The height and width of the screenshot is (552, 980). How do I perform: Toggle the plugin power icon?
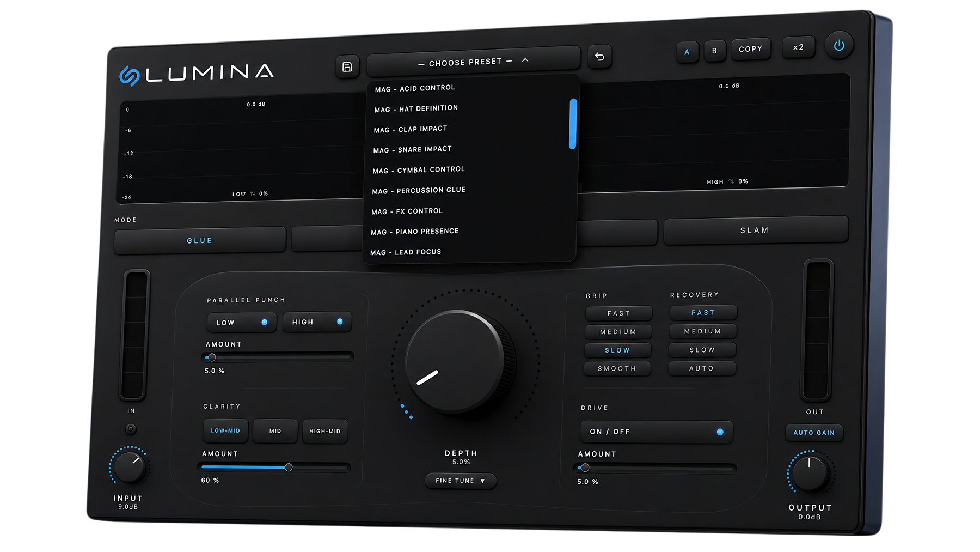[x=839, y=45]
